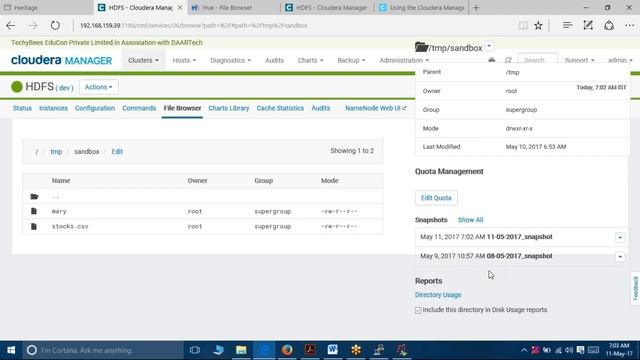Image resolution: width=640 pixels, height=360 pixels.
Task: Click file icon beside stocks.csv
Action: pos(34,226)
